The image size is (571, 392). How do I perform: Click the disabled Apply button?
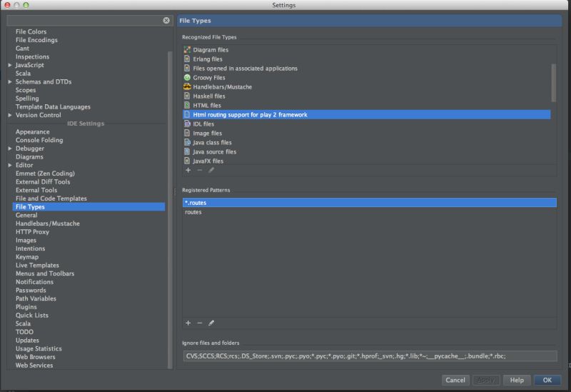click(486, 380)
